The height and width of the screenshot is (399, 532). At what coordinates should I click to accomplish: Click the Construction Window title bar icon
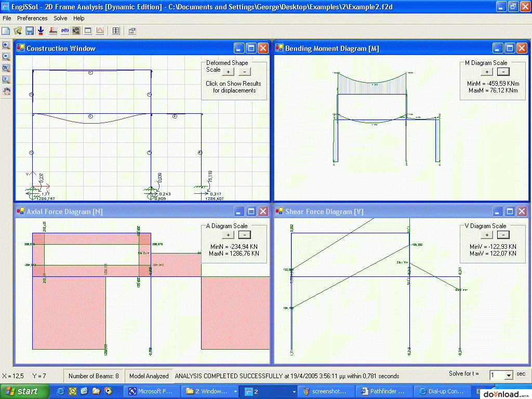coord(21,48)
